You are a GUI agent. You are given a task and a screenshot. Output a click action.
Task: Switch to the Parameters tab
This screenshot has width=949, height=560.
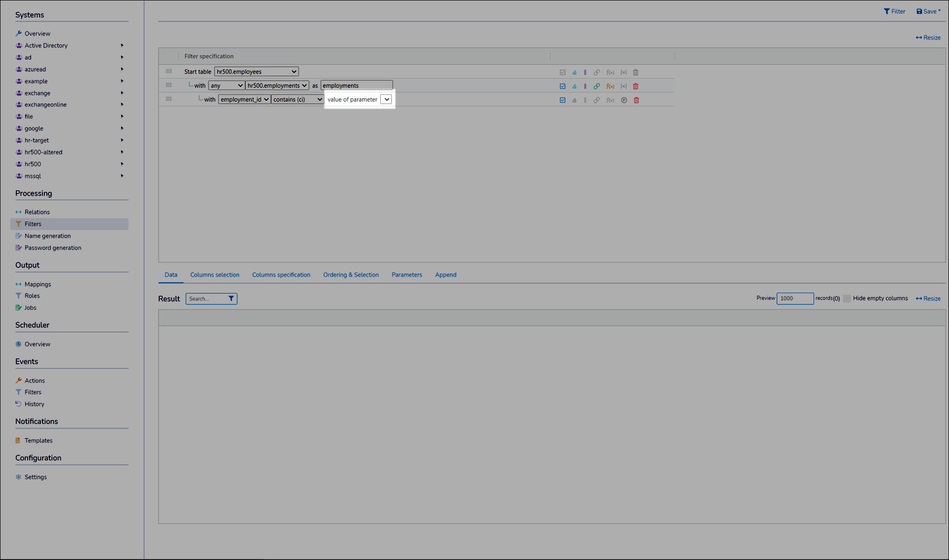click(x=406, y=275)
